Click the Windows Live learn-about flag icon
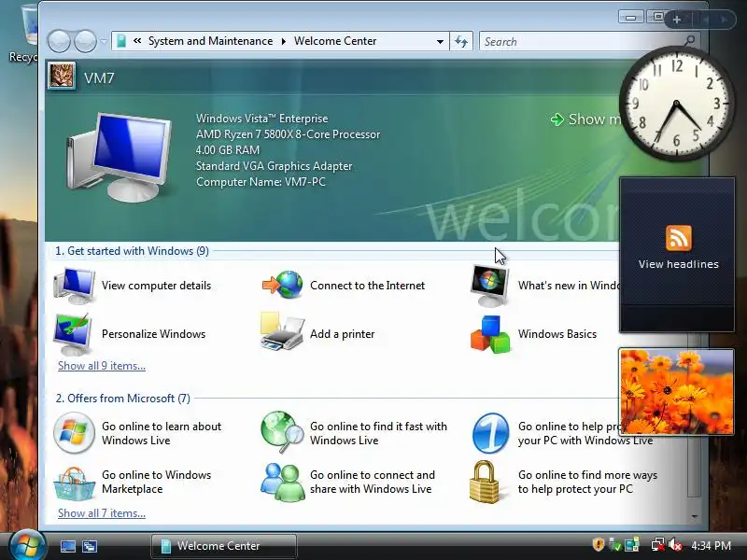Image resolution: width=747 pixels, height=560 pixels. coord(74,432)
